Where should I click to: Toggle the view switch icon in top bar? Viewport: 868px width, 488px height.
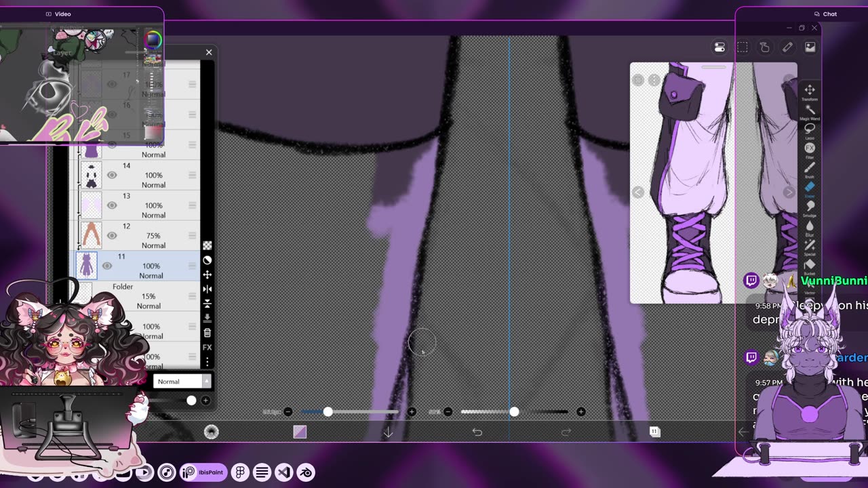coord(719,47)
